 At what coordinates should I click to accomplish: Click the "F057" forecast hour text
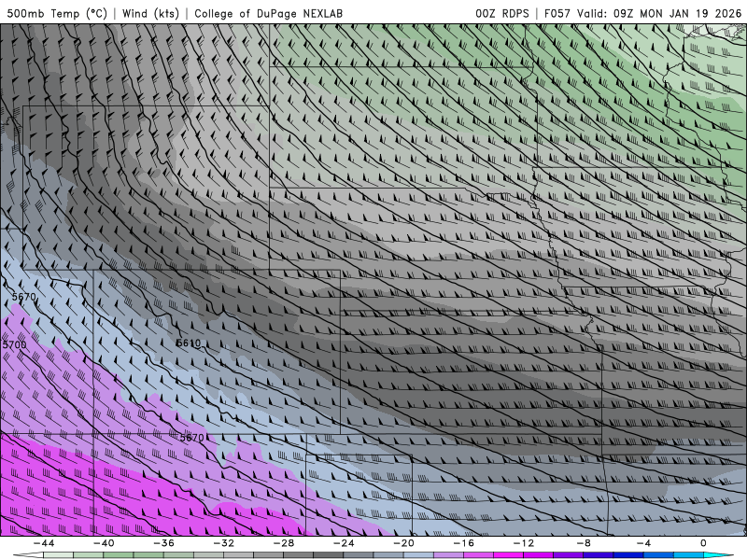557,13
